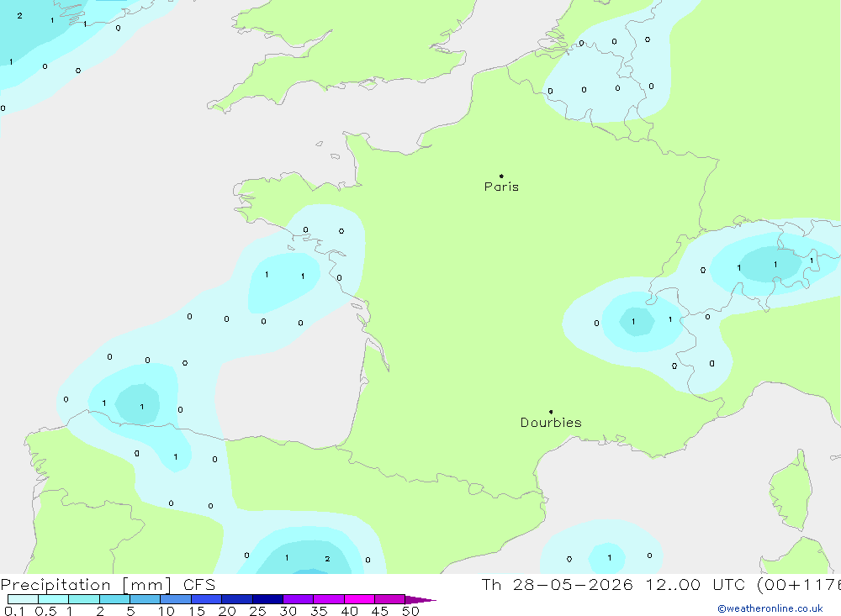Choose the 15–20 mm legend color swatch

pos(206,599)
